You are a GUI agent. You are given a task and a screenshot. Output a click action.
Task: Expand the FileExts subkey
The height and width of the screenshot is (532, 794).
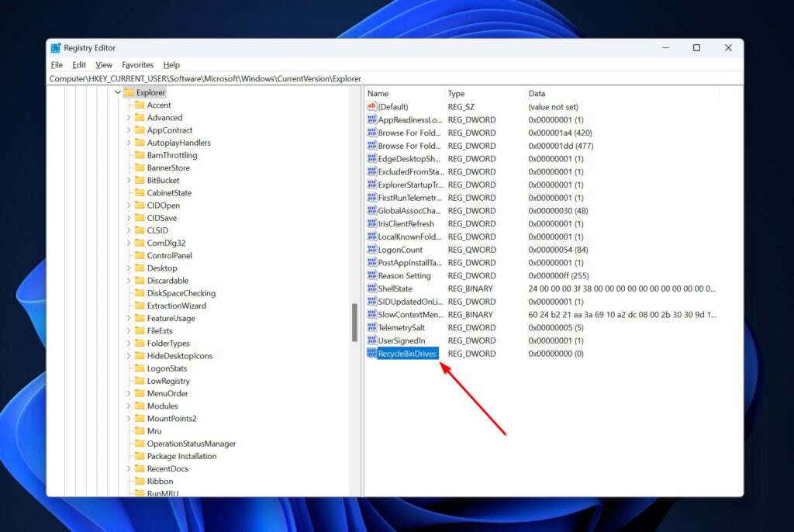click(x=129, y=330)
